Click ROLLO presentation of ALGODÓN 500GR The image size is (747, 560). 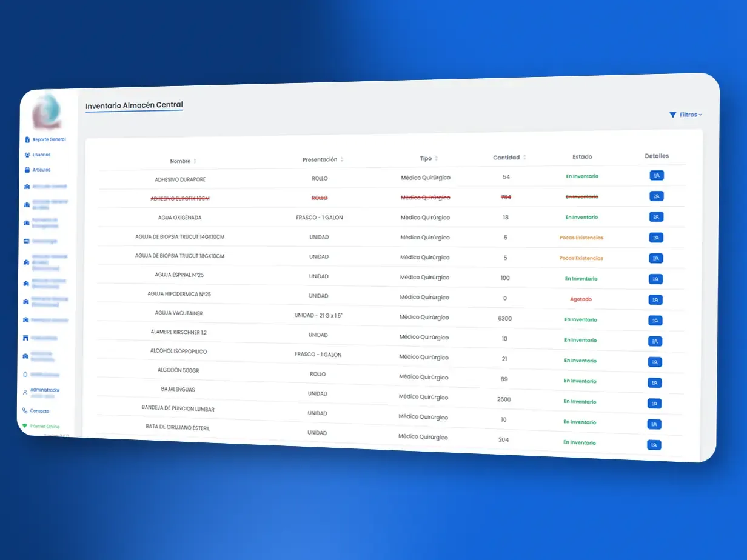coord(318,374)
